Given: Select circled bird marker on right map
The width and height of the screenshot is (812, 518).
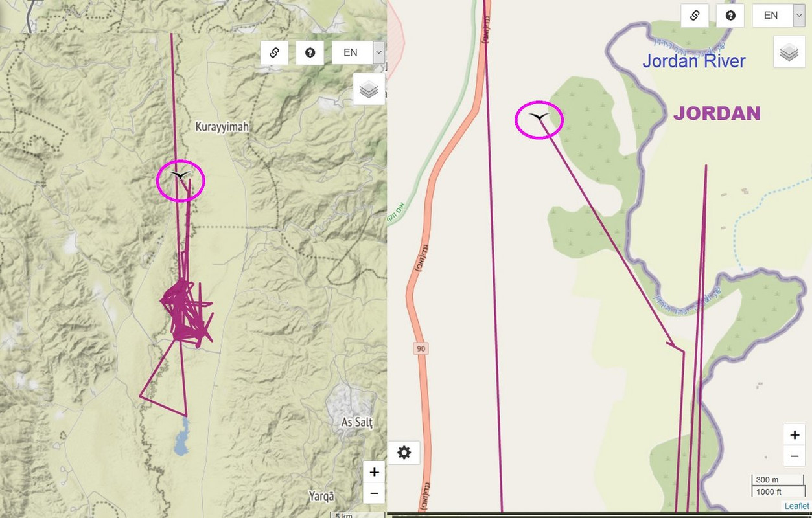Looking at the screenshot, I should [539, 117].
